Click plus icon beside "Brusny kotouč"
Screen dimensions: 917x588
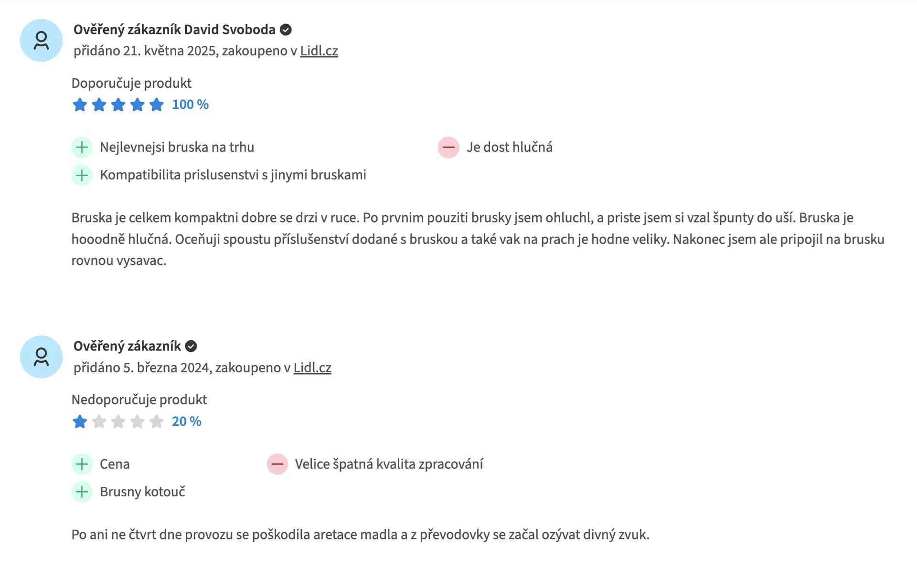(x=82, y=492)
